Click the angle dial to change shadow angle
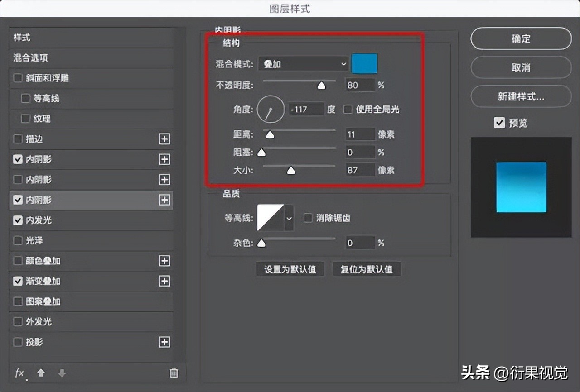580x392 pixels. point(270,110)
